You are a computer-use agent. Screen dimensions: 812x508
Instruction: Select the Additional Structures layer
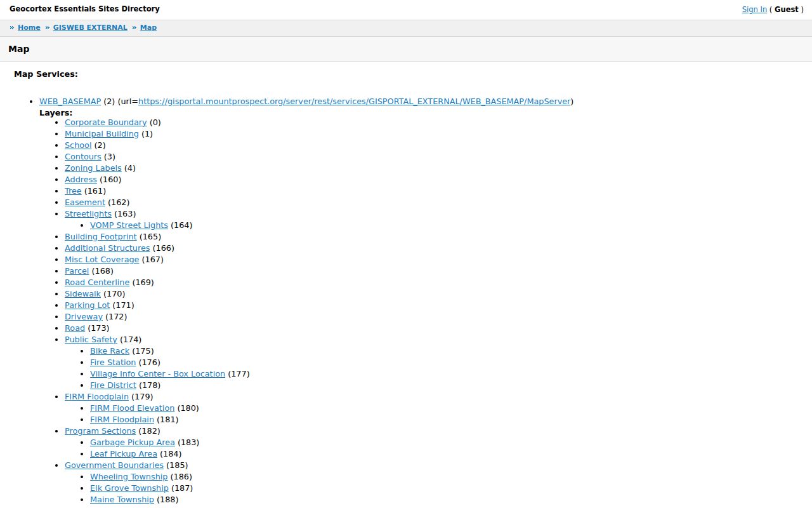point(107,248)
